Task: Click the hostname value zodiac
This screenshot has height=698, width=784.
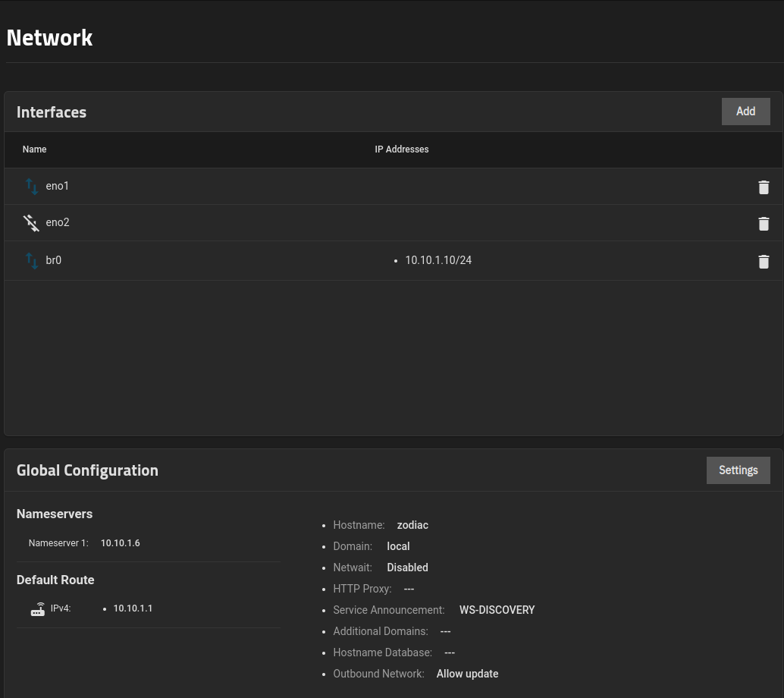Action: click(x=412, y=525)
